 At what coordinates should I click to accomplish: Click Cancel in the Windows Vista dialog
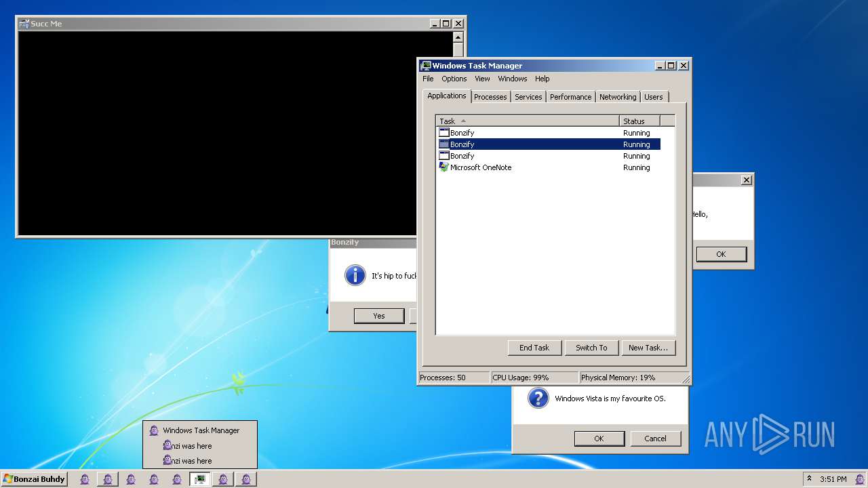tap(655, 439)
